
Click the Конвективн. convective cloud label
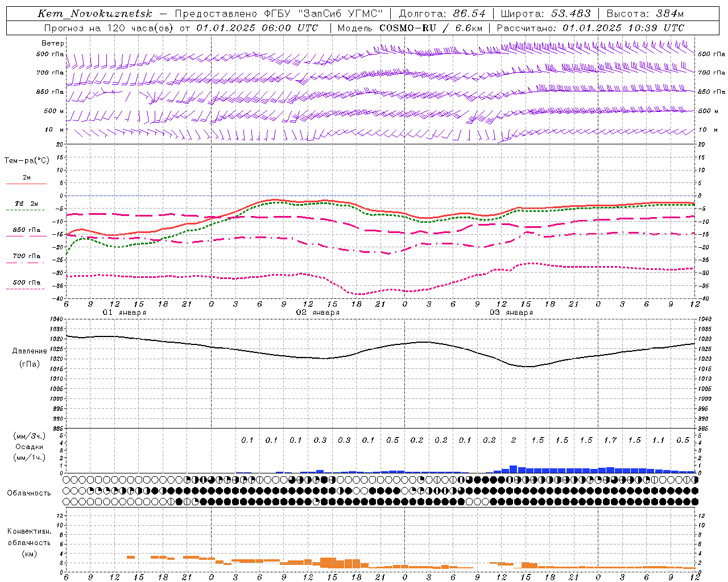point(29,531)
